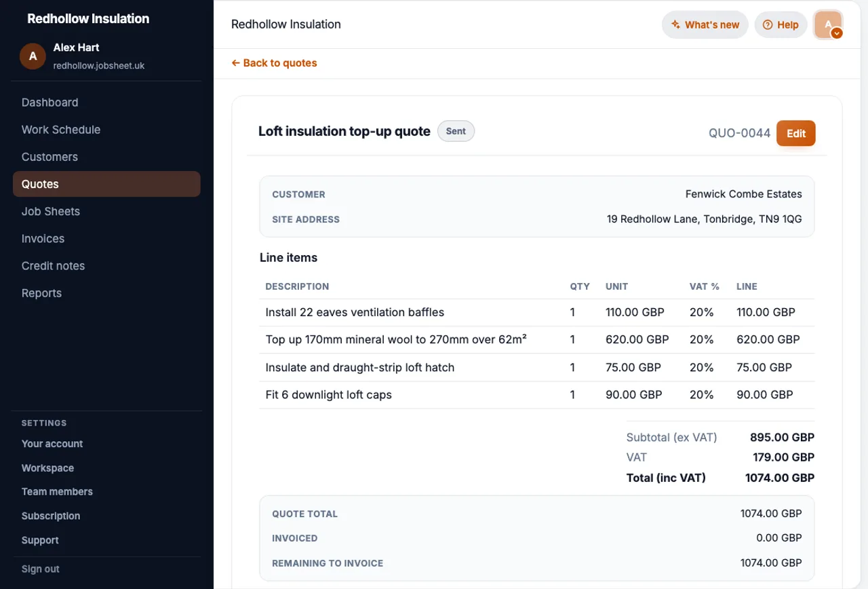Click the Remaining to invoice label

pos(328,563)
